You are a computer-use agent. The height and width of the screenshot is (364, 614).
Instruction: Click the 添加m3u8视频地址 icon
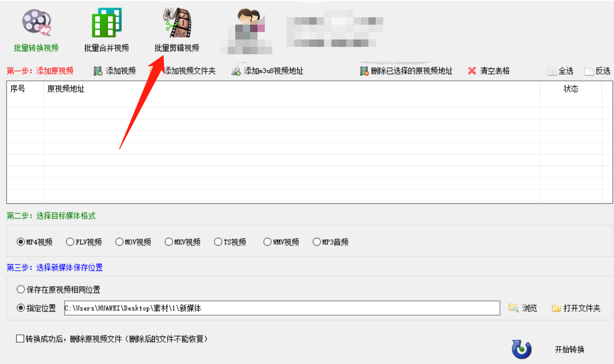click(235, 71)
